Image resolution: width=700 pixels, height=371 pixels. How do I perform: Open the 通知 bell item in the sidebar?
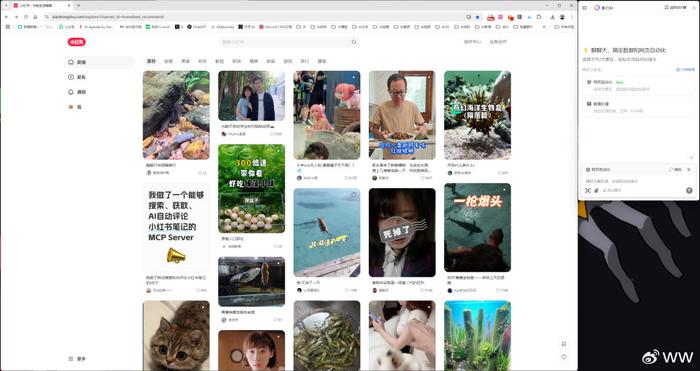click(x=99, y=92)
